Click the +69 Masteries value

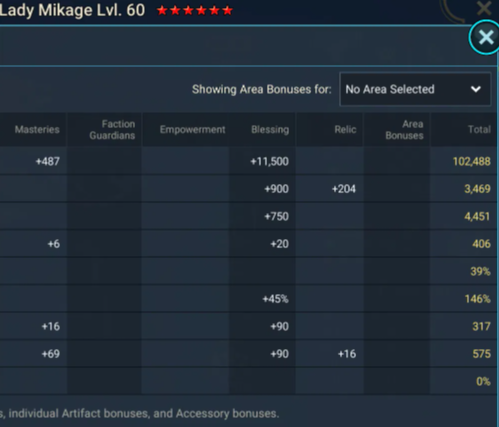click(x=51, y=354)
